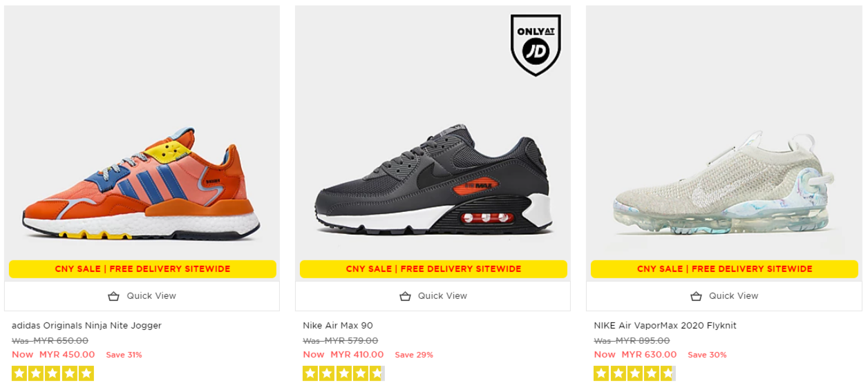
Task: Click basket icon in Air Max 90 Quick View
Action: (x=405, y=296)
